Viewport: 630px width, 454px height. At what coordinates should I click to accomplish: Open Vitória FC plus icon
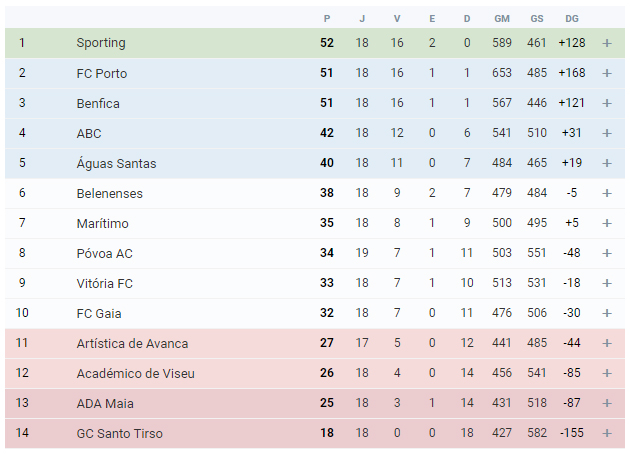coord(607,283)
